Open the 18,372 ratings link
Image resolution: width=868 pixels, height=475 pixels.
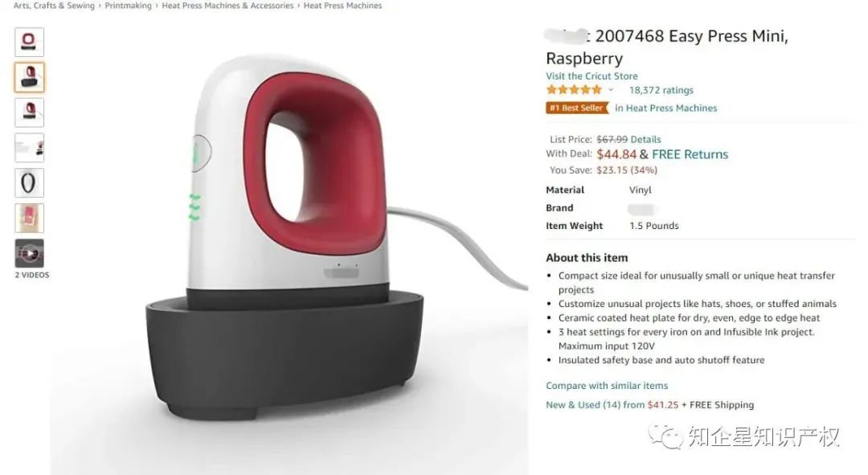[661, 90]
